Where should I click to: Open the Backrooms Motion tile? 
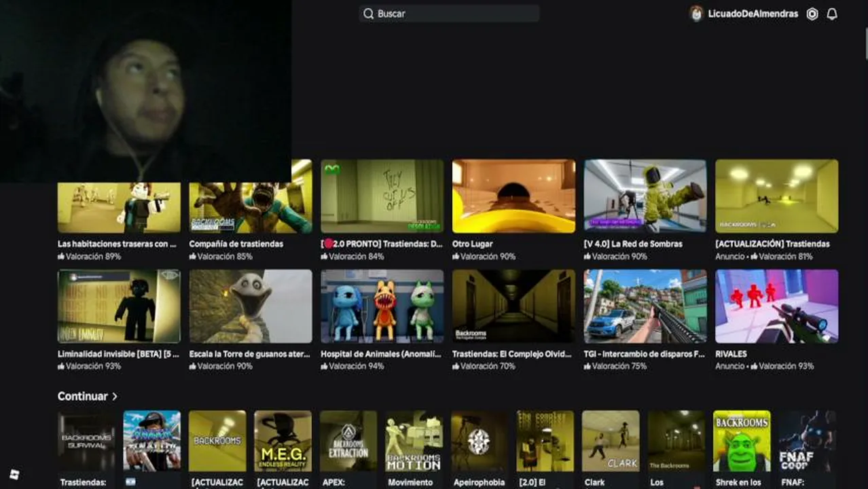[x=414, y=441]
